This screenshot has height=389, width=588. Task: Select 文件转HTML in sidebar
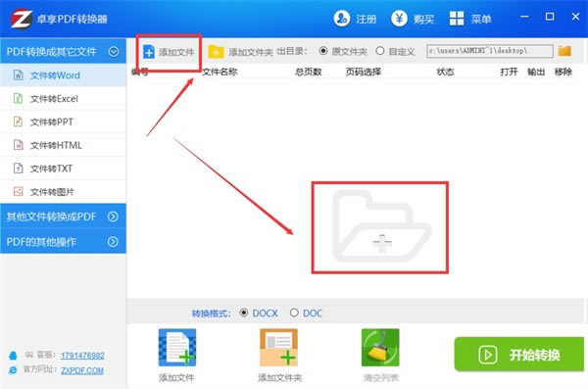[x=63, y=145]
